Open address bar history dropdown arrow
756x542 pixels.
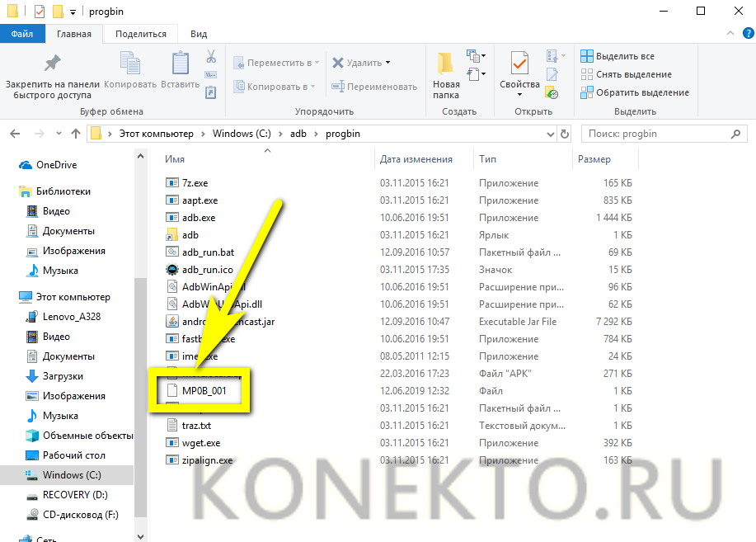click(x=549, y=134)
